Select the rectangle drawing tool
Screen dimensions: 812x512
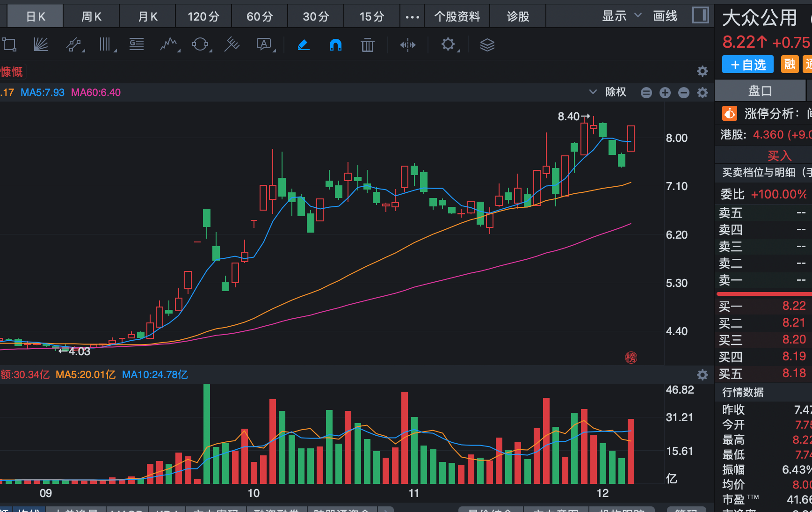(9, 45)
